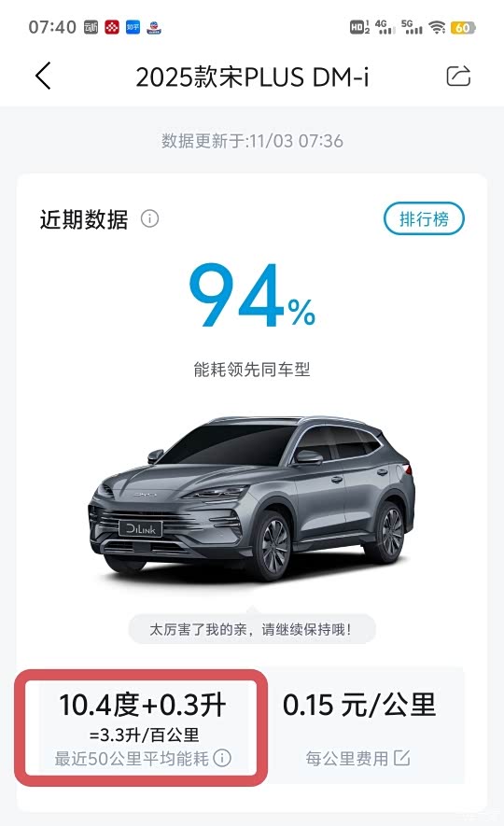Open the 排行榜 ranking button
Image resolution: width=504 pixels, height=826 pixels.
tap(424, 218)
